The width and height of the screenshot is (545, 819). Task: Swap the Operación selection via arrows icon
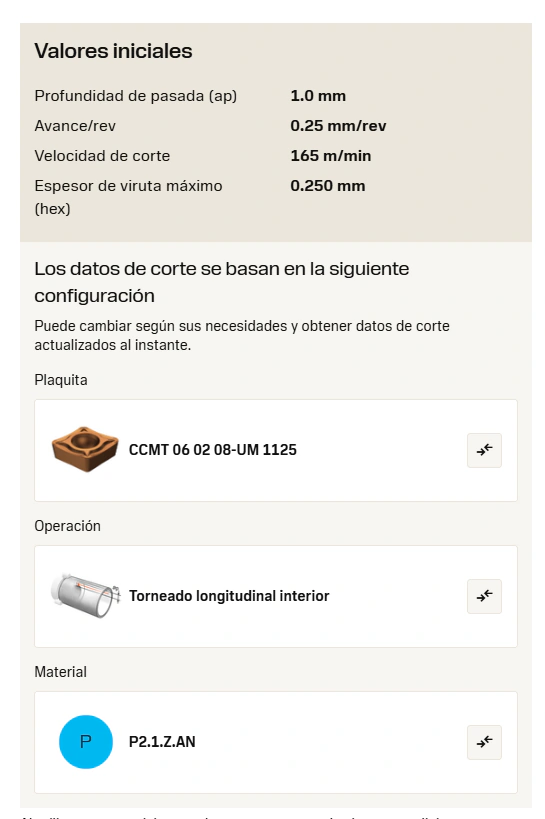click(x=484, y=596)
